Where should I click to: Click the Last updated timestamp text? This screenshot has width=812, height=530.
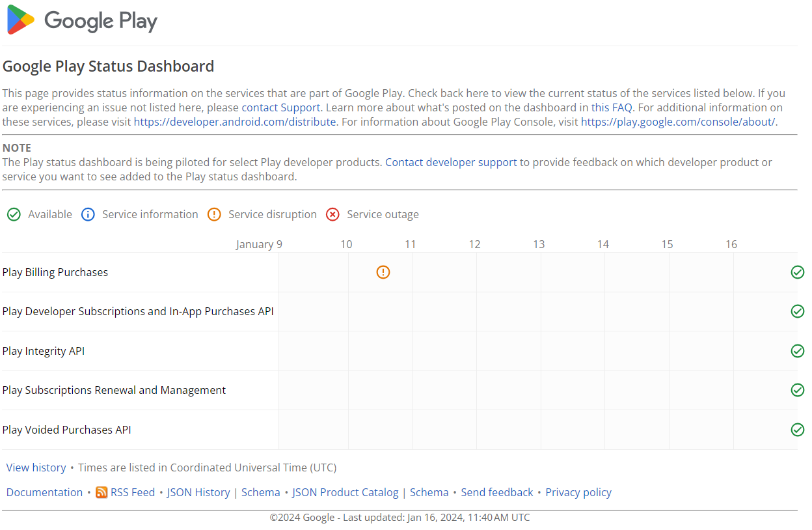click(437, 518)
